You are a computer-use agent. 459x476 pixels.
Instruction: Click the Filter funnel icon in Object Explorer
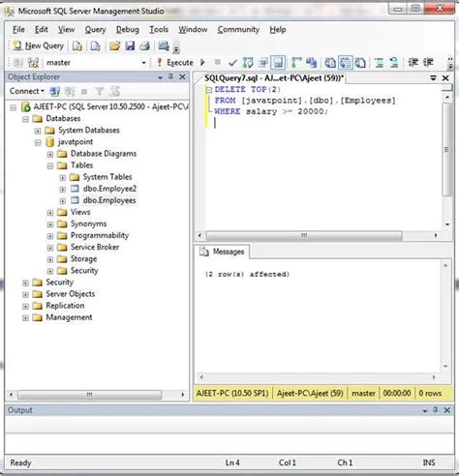100,92
